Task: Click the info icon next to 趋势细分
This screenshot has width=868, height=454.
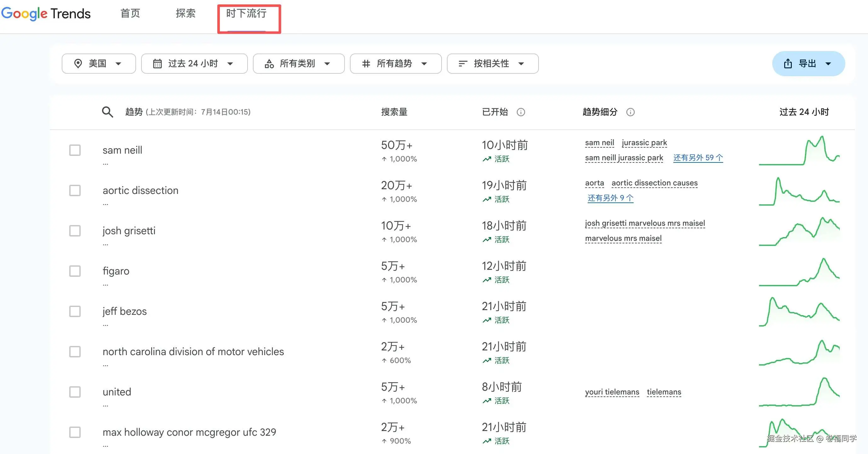Action: (x=630, y=112)
